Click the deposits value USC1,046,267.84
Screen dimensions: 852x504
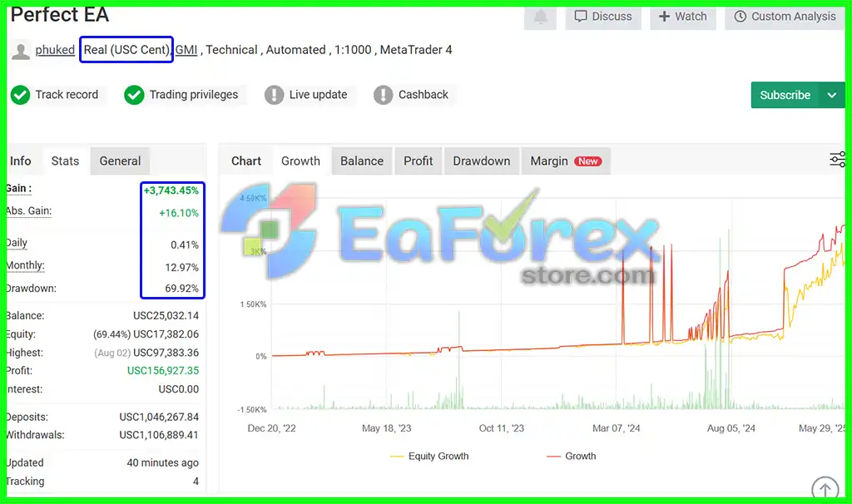coord(159,418)
